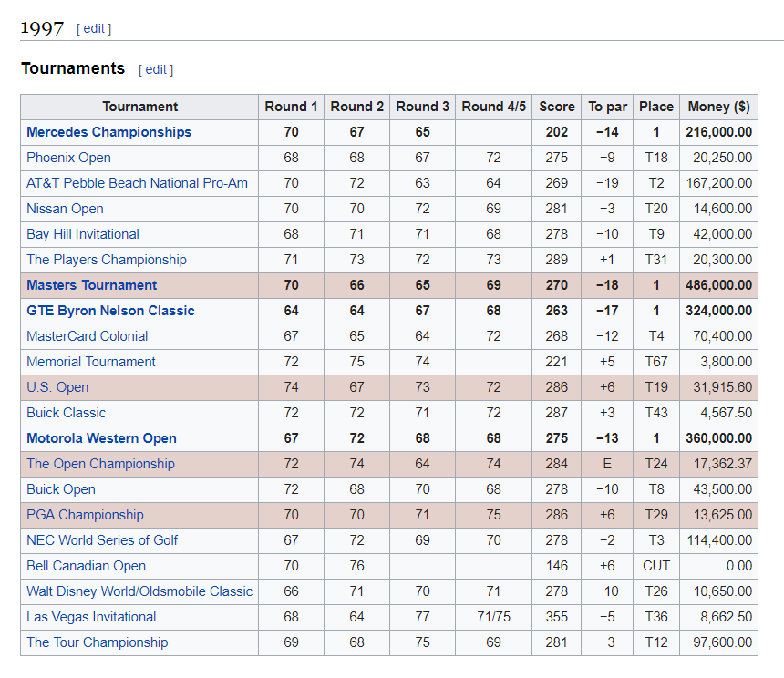Open the Nissan Open page
The image size is (784, 678).
pyautogui.click(x=65, y=209)
